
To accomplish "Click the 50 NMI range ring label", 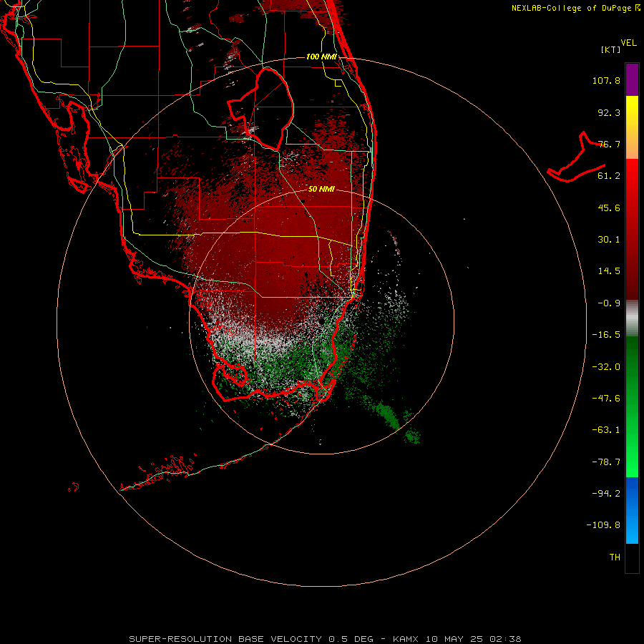I will pos(321,190).
